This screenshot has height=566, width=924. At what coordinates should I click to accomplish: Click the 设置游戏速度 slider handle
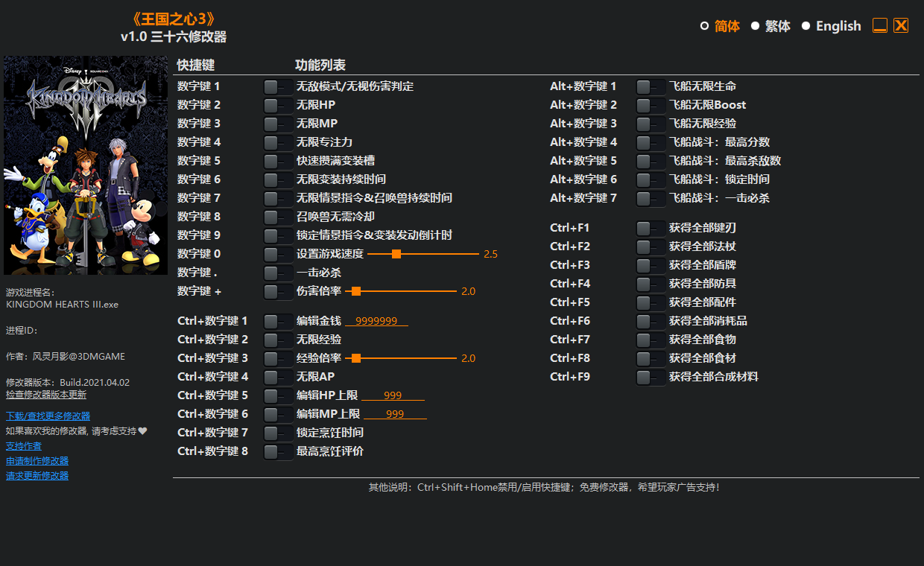(x=396, y=254)
